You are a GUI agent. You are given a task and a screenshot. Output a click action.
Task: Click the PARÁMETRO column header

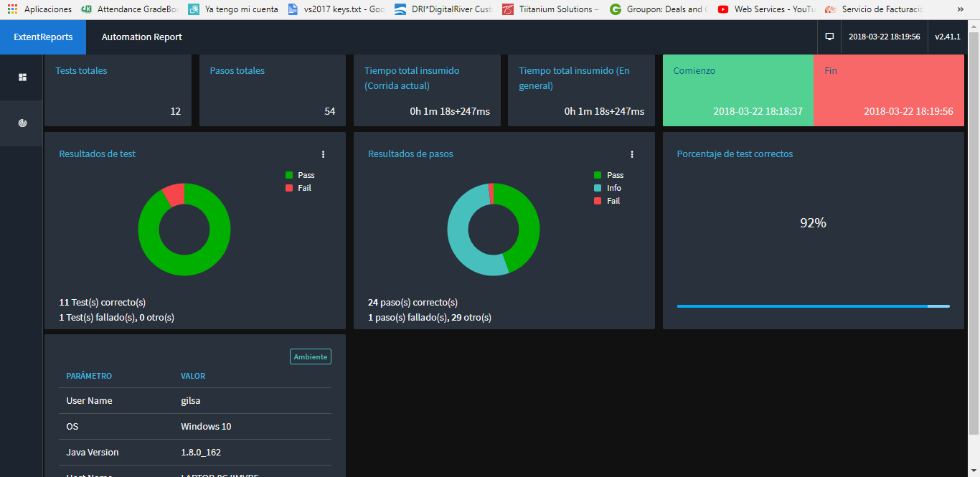click(89, 376)
